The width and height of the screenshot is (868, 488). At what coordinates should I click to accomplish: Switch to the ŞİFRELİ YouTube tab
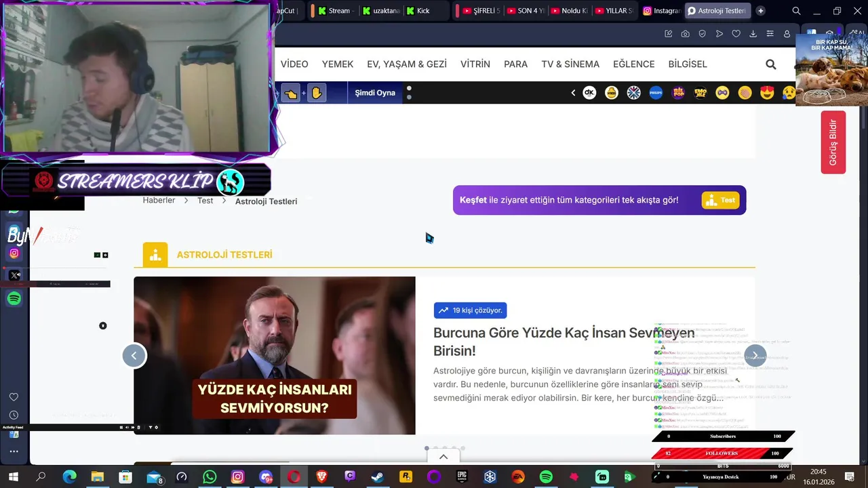tap(481, 11)
